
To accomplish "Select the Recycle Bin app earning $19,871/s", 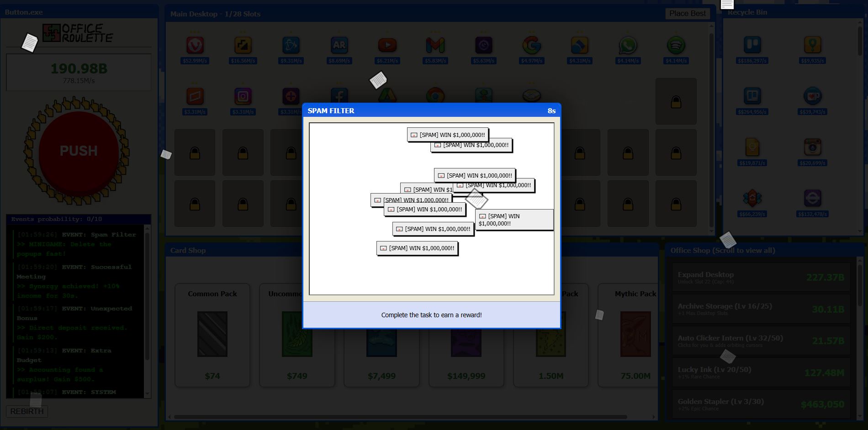I will [x=752, y=147].
